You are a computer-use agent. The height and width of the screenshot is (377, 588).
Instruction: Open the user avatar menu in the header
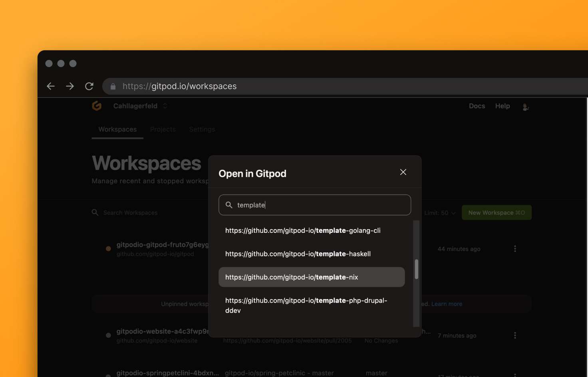(x=526, y=107)
